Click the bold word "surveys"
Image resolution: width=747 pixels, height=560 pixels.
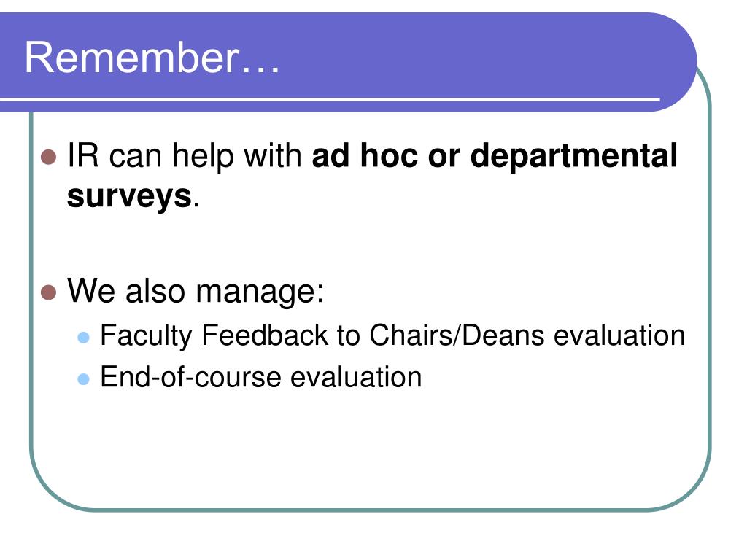[x=129, y=196]
